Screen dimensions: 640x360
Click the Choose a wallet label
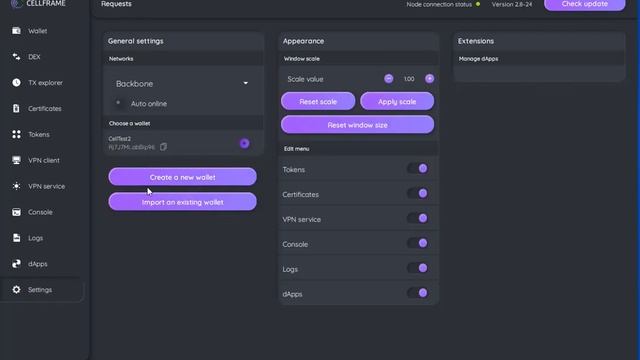coord(129,123)
